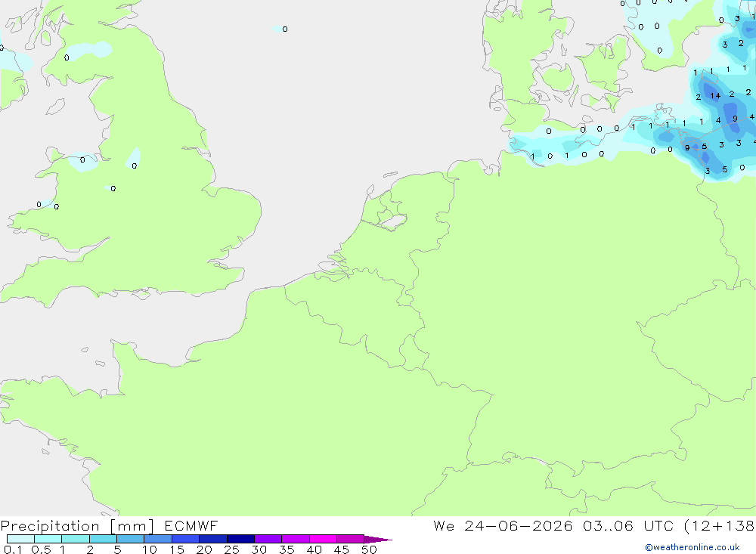This screenshot has width=756, height=554.
Task: Click the 45–50 mm legend swatch
Action: click(x=350, y=539)
